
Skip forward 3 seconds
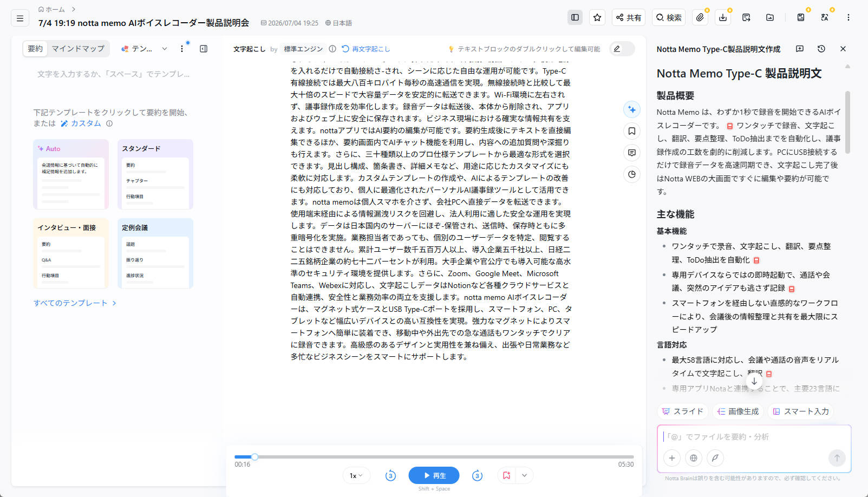477,476
